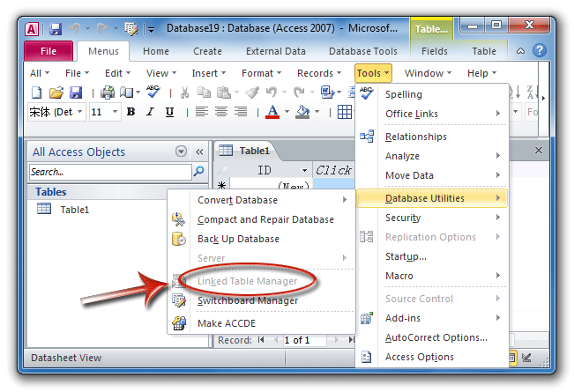Click the Print Preview icon
The width and height of the screenshot is (574, 392).
[x=127, y=92]
